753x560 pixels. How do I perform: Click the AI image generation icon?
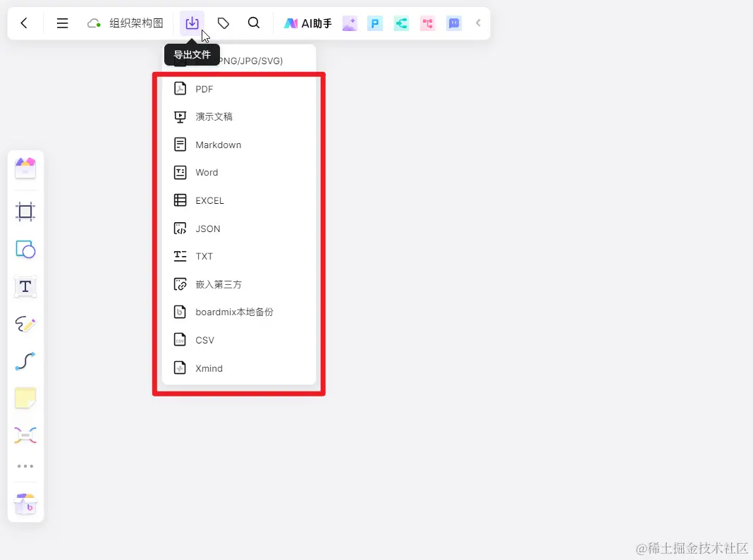(x=350, y=23)
